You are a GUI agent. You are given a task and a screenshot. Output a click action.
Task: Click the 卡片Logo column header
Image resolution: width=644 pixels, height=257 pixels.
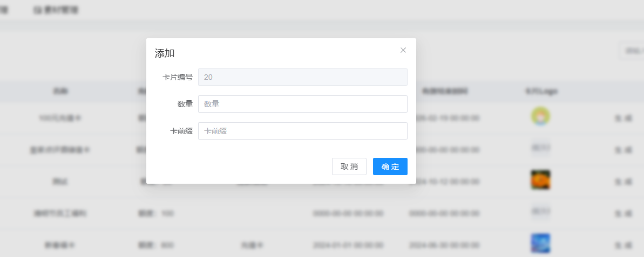point(541,91)
